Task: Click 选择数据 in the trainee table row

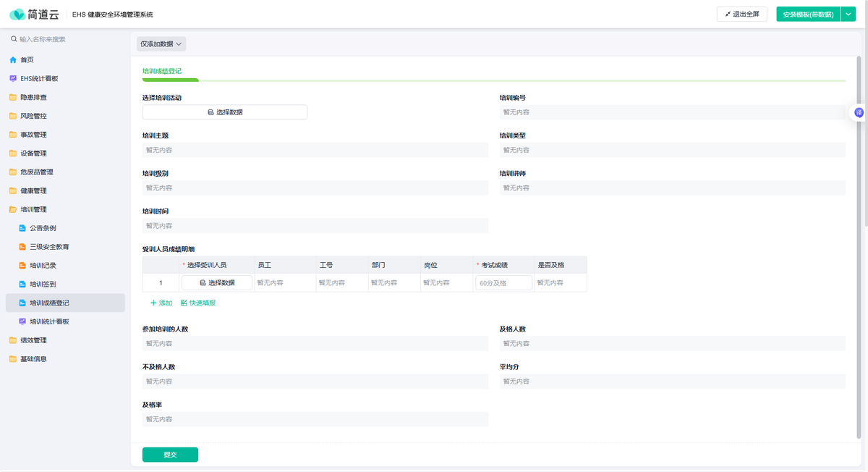Action: 217,283
